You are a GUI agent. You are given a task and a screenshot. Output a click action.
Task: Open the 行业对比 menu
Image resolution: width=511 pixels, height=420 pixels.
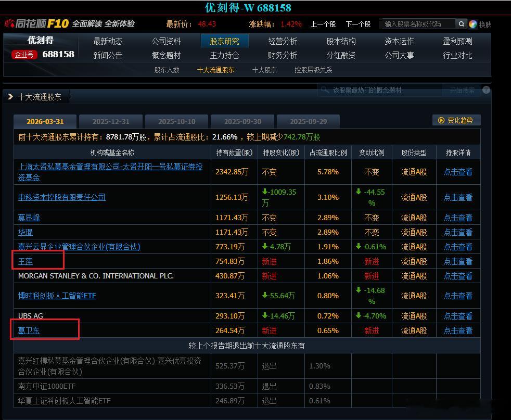[x=457, y=55]
